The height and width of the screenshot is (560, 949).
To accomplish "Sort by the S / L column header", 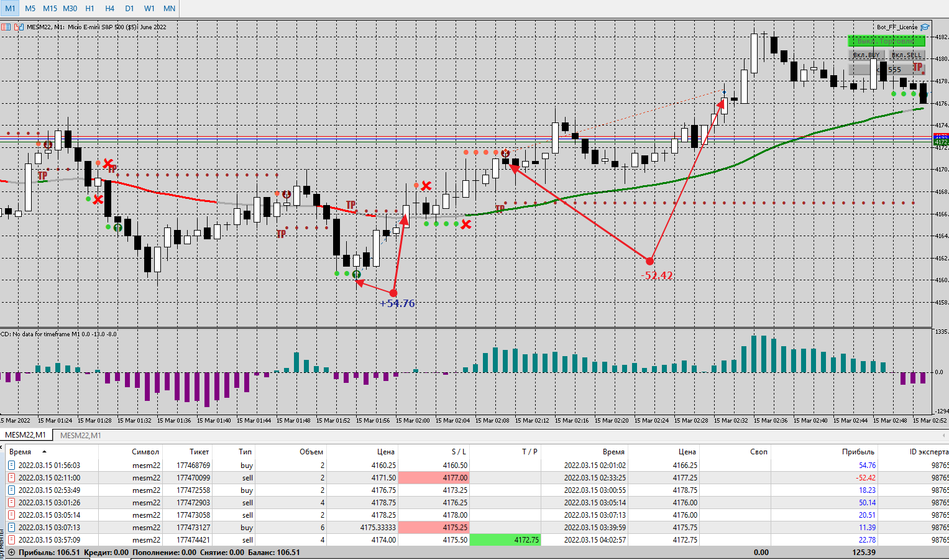I will pyautogui.click(x=459, y=452).
